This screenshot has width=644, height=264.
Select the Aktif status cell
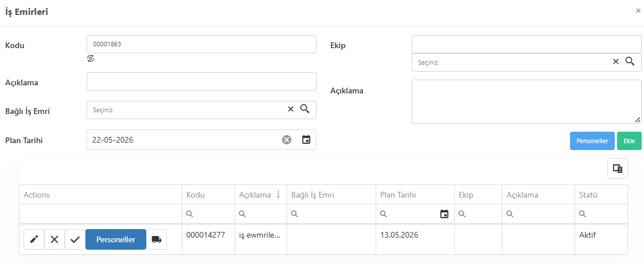[602, 239]
